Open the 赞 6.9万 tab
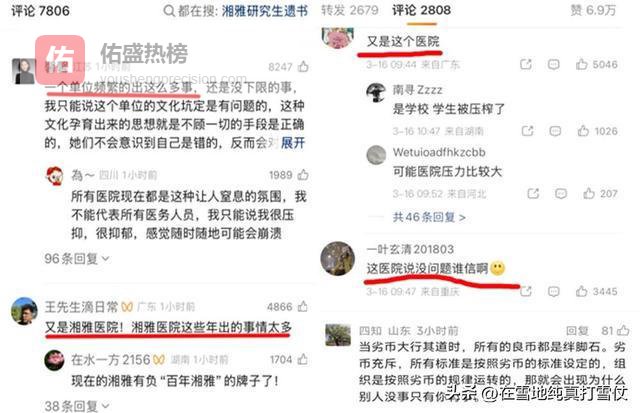This screenshot has width=640, height=413. pyautogui.click(x=593, y=10)
